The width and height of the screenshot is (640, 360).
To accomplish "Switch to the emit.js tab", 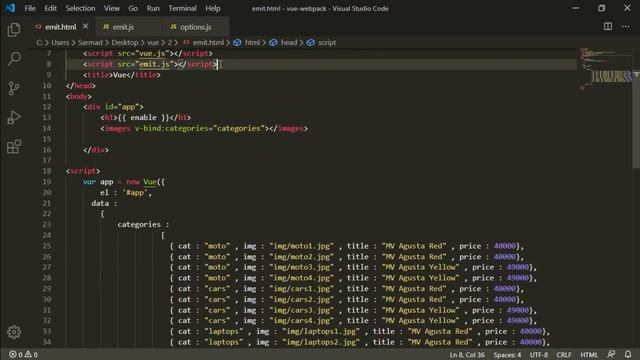I will (x=123, y=27).
